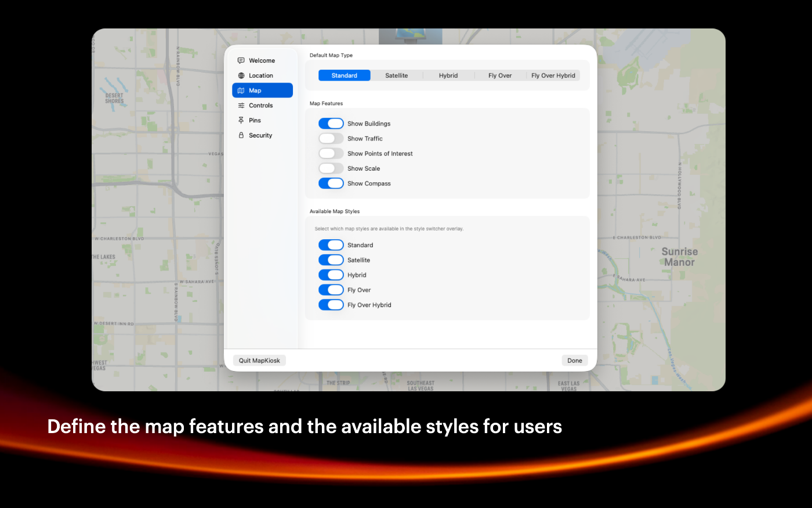Select Satellite as default map type
The image size is (812, 508).
(x=397, y=75)
